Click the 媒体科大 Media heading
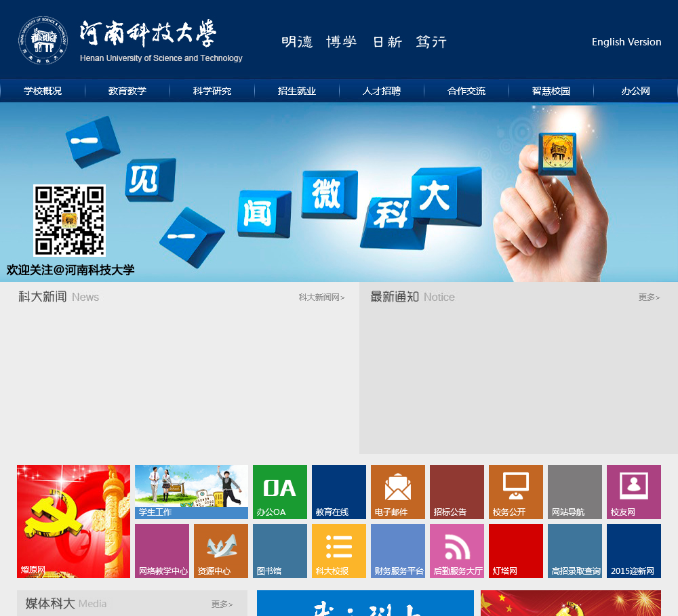The height and width of the screenshot is (616, 678). point(66,604)
